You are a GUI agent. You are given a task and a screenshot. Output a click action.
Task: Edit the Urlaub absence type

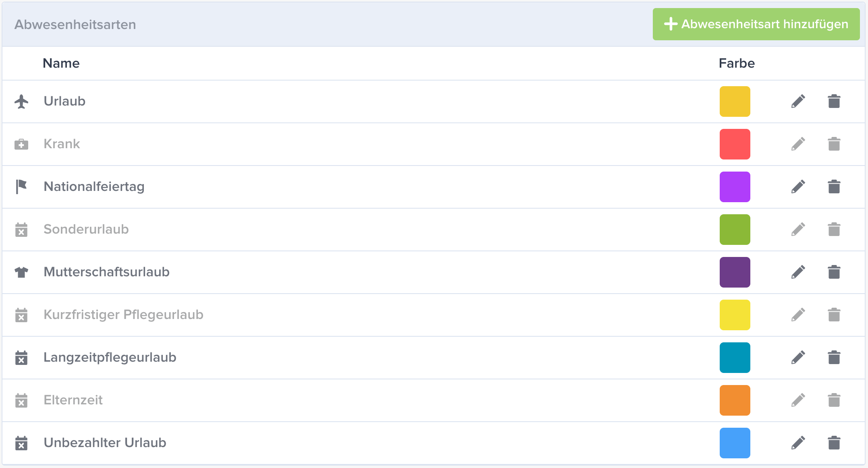[798, 101]
